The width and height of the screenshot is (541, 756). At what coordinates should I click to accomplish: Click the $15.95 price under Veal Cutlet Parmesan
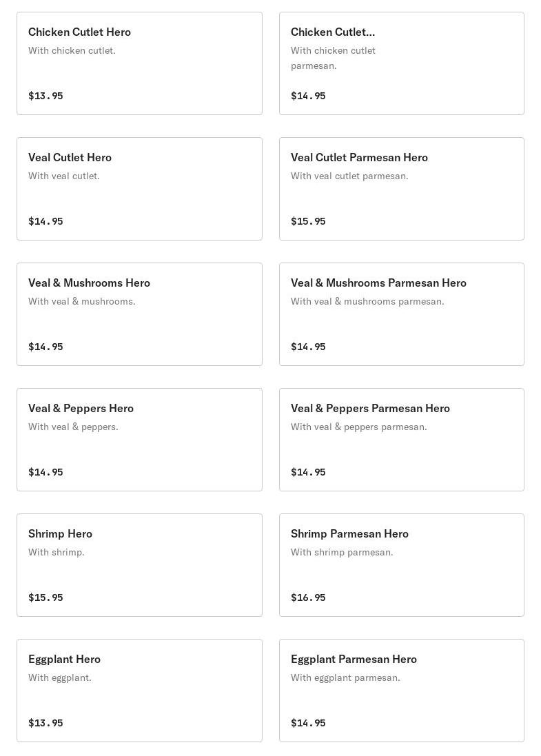tap(308, 221)
